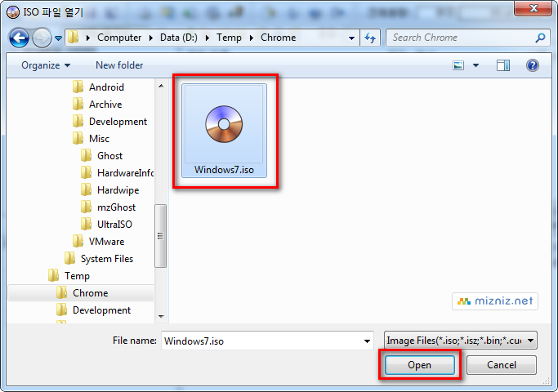Click the Android folder icon
The image size is (558, 392).
pyautogui.click(x=78, y=87)
